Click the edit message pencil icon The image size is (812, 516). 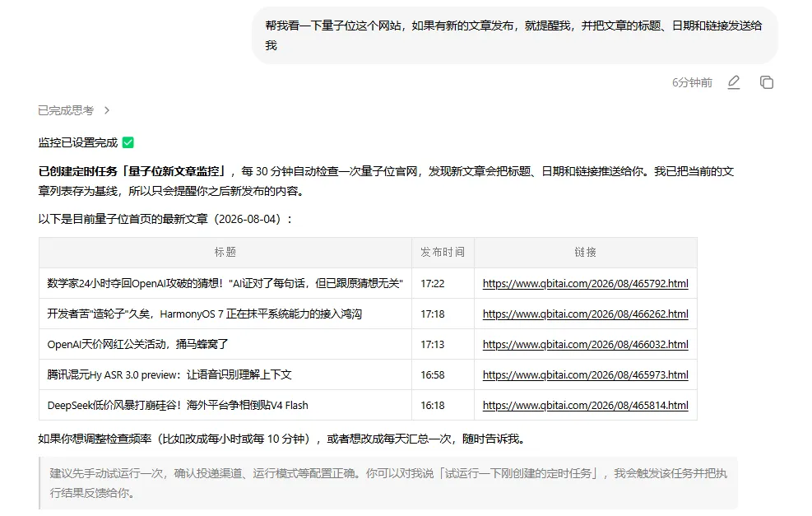pos(734,82)
